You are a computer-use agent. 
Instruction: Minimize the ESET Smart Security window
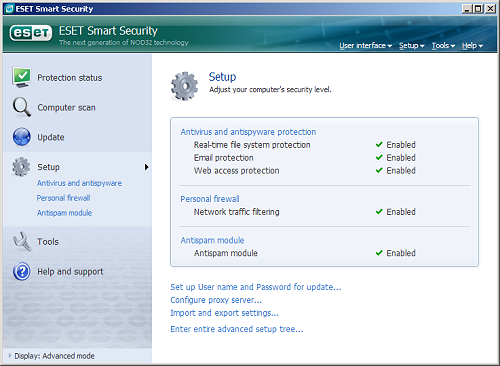click(x=467, y=9)
